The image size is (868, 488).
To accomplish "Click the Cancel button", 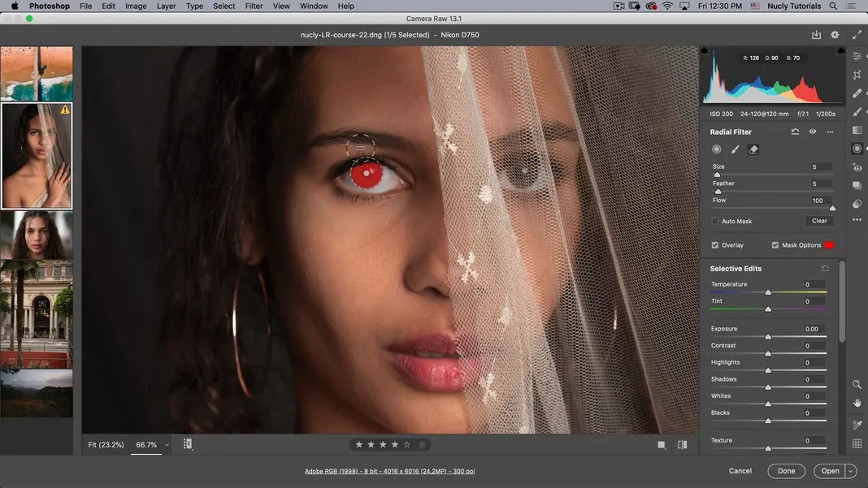I will (740, 471).
